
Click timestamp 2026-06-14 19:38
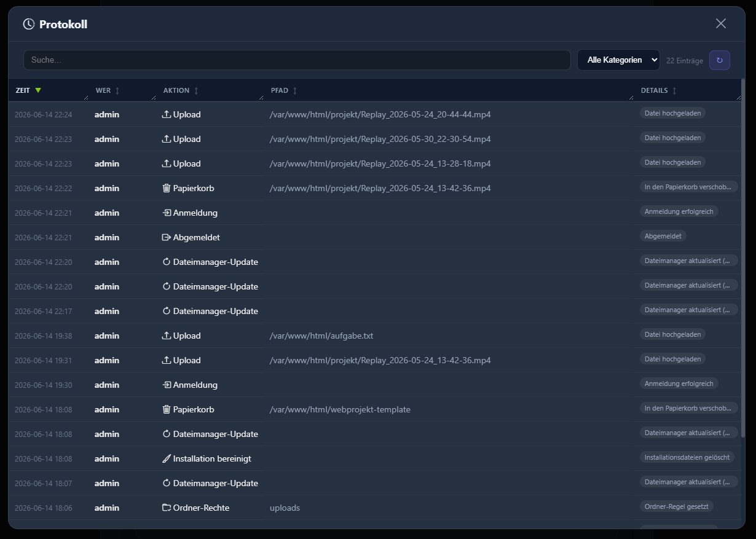[43, 336]
